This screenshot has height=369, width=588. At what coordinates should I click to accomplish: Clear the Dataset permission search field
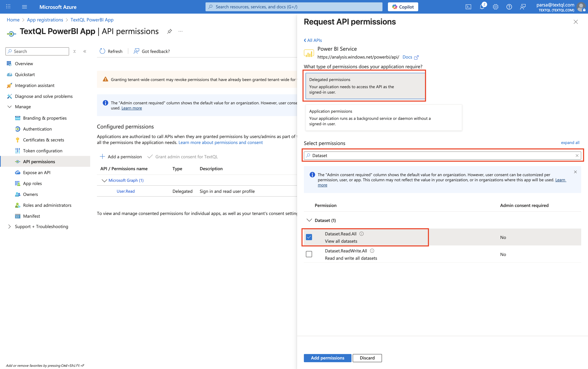point(577,155)
